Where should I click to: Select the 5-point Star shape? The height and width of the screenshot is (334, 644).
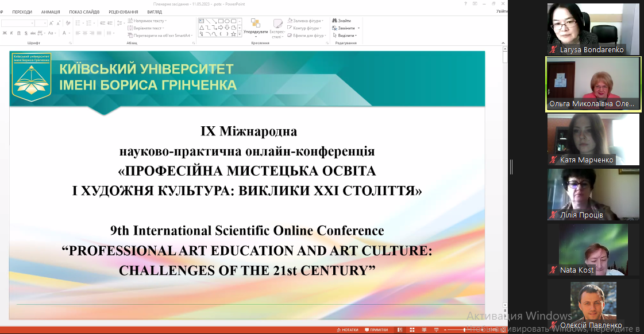coord(233,34)
